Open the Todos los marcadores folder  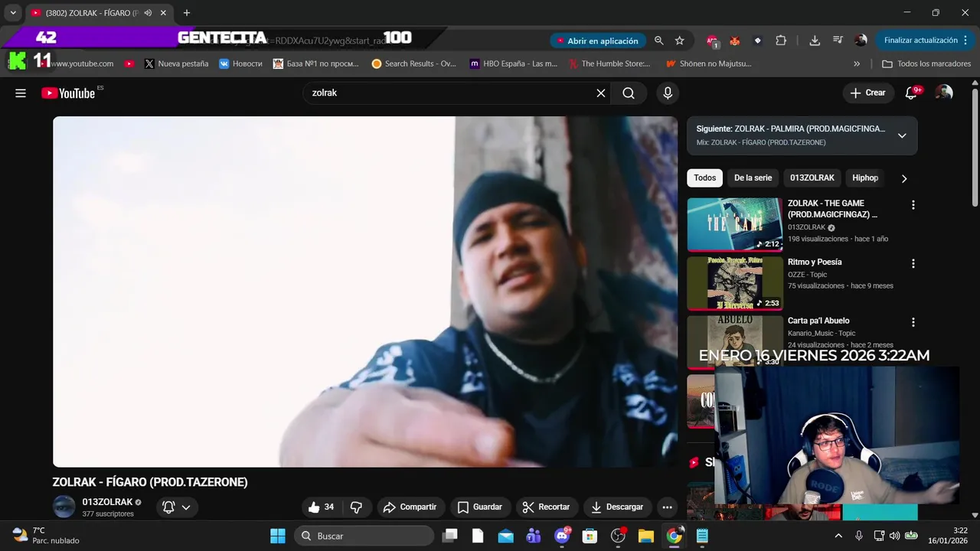click(926, 64)
